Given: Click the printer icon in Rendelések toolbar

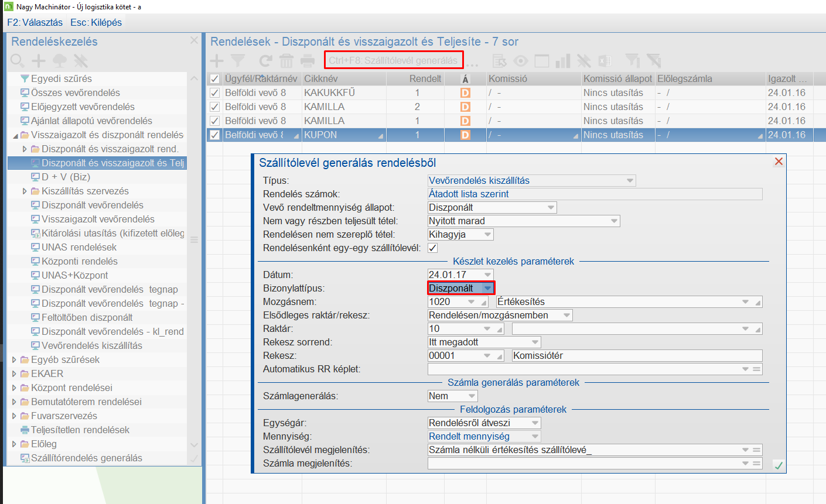Looking at the screenshot, I should [x=308, y=60].
